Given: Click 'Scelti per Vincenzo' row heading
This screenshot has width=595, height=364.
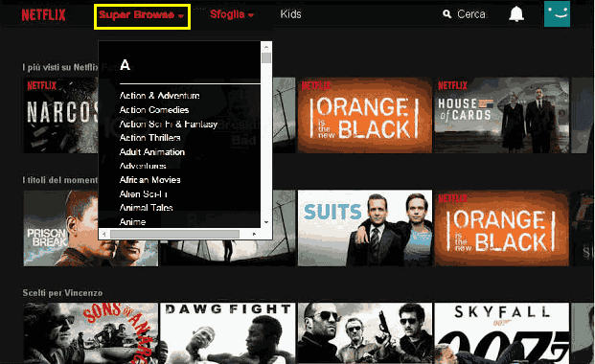Looking at the screenshot, I should pos(62,293).
